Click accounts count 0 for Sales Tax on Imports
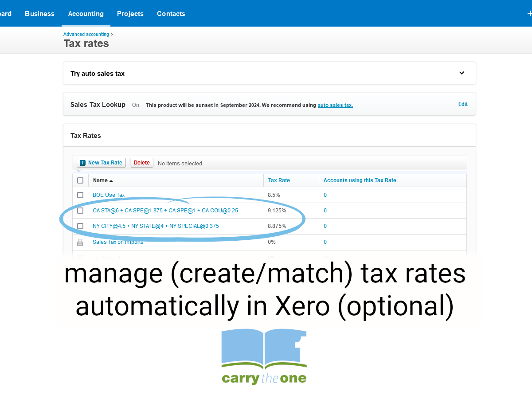 [x=325, y=242]
